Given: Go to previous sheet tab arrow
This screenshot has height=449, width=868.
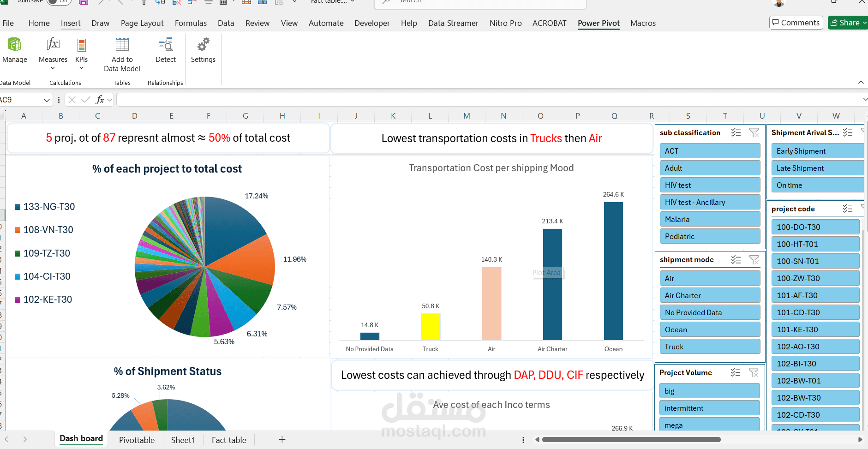Looking at the screenshot, I should [6, 440].
